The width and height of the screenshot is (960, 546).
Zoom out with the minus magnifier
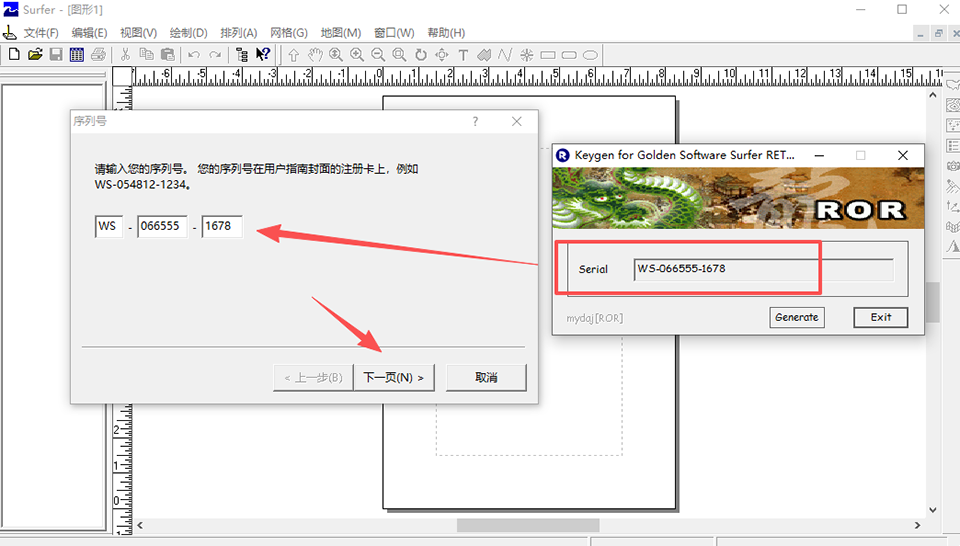click(378, 55)
